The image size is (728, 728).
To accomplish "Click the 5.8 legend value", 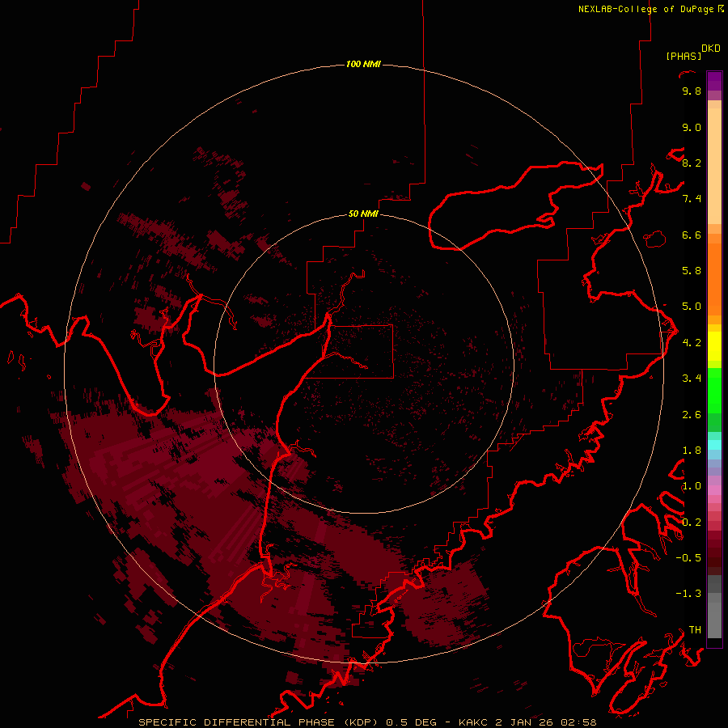I will click(x=692, y=271).
